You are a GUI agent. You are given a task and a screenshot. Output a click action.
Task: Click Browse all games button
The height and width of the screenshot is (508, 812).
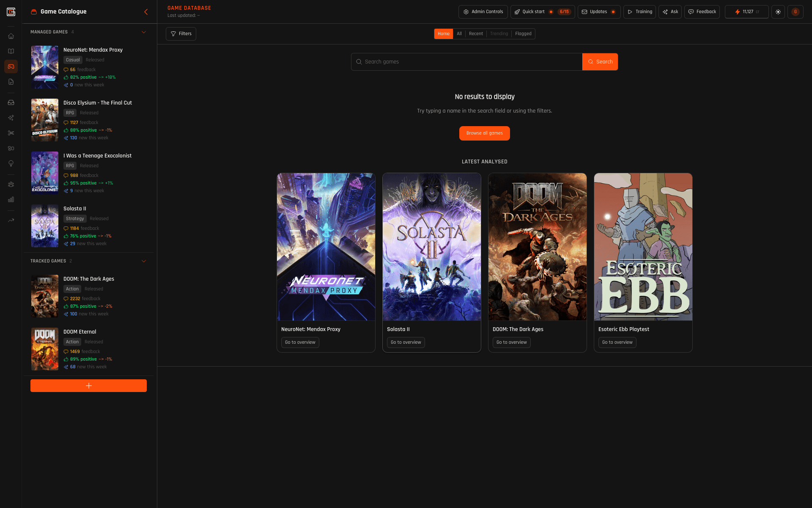coord(484,133)
